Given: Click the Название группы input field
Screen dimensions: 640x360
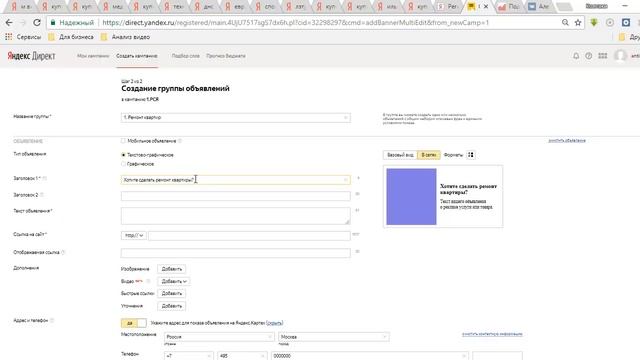Looking at the screenshot, I should (x=236, y=118).
